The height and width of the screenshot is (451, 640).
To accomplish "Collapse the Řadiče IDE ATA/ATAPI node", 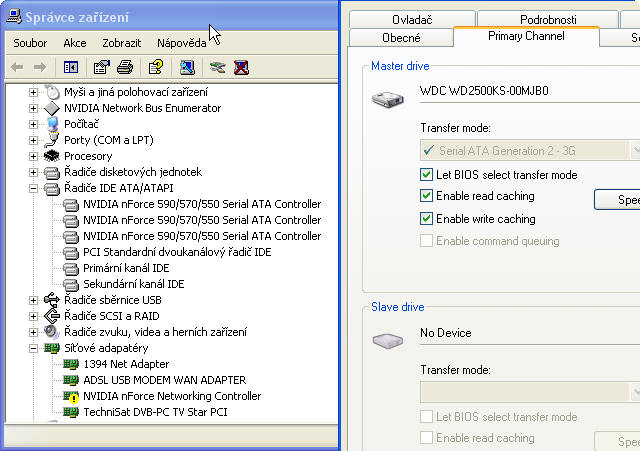I will point(33,188).
